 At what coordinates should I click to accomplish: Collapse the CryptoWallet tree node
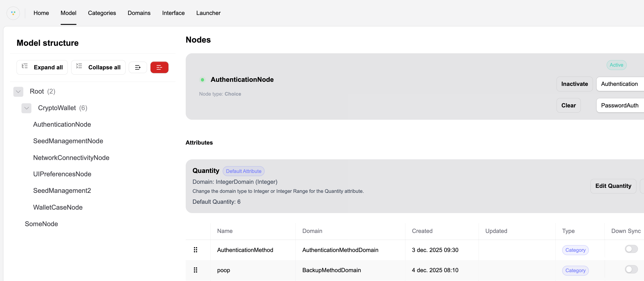(x=26, y=108)
